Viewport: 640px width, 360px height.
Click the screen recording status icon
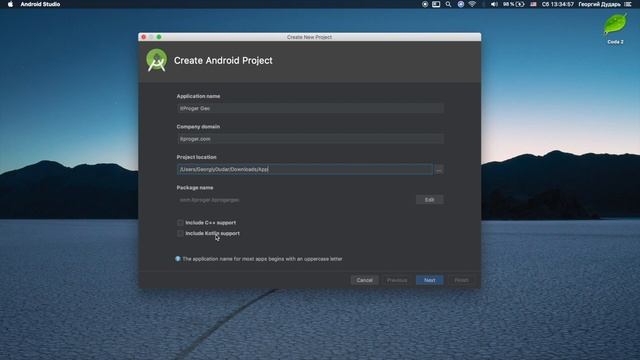tap(425, 4)
